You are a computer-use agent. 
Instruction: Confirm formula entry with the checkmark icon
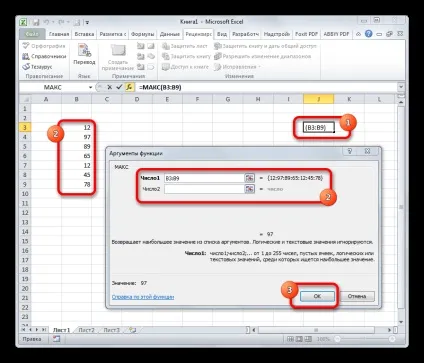119,87
